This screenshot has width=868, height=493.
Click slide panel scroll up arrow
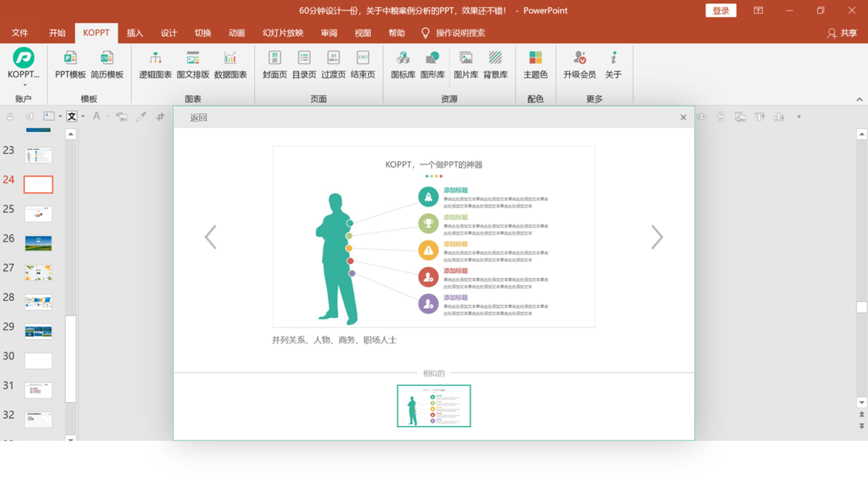tap(71, 134)
